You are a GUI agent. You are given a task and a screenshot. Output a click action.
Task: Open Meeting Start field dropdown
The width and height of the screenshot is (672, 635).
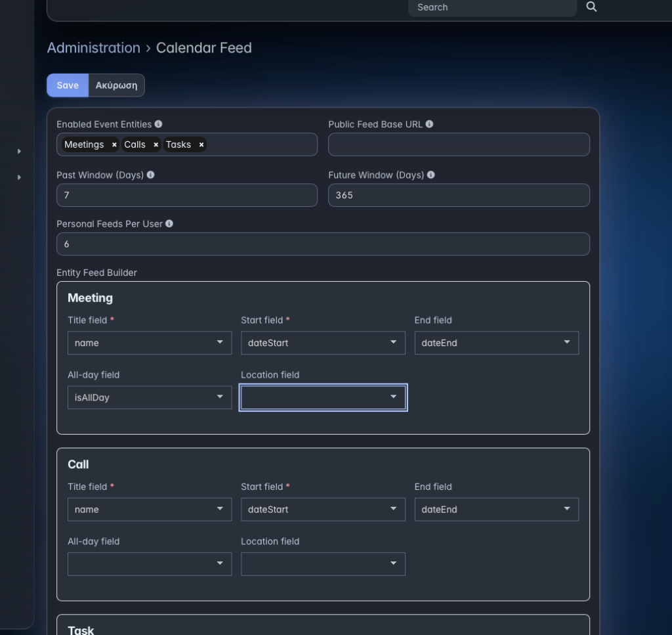tap(323, 343)
